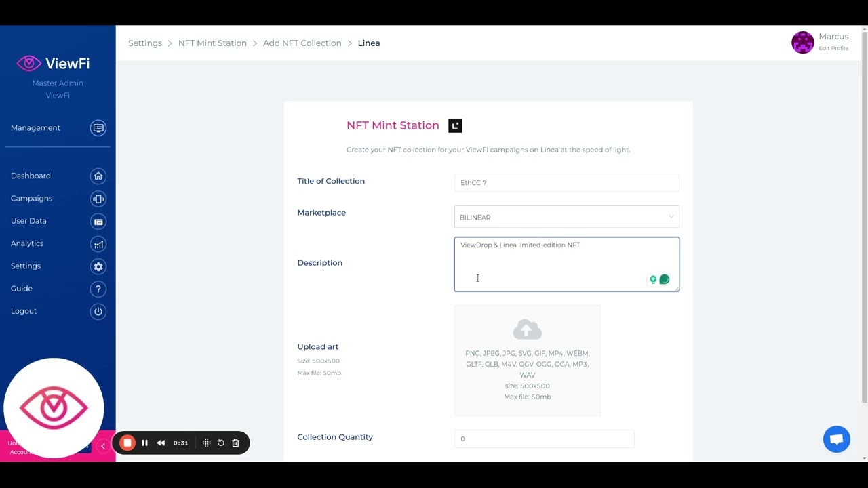Click the Title of Collection label

tap(331, 181)
